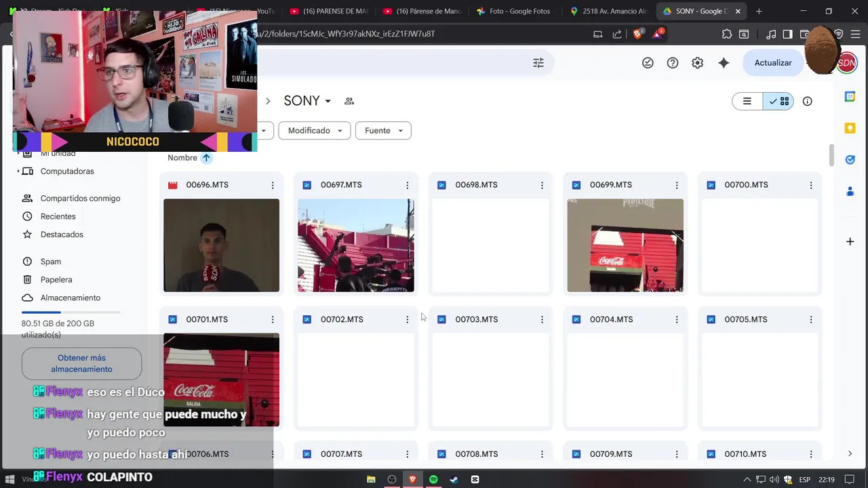Expand the collapsed side panel chevron
Screen dimensions: 868x488
[850, 453]
